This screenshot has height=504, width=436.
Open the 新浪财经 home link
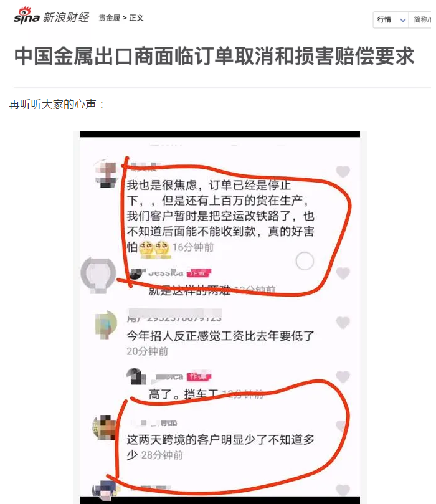(66, 17)
